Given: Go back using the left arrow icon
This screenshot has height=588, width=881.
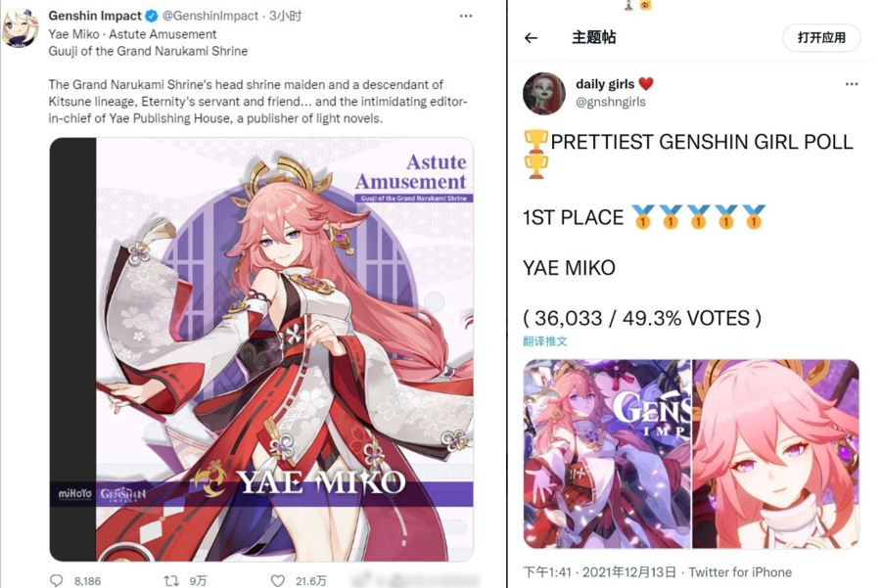Looking at the screenshot, I should [531, 38].
